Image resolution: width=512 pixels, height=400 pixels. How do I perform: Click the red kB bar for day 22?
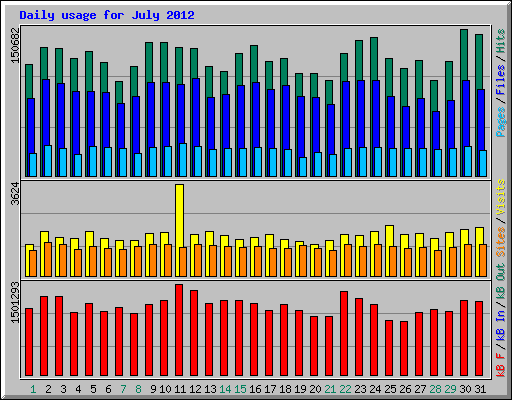344,334
